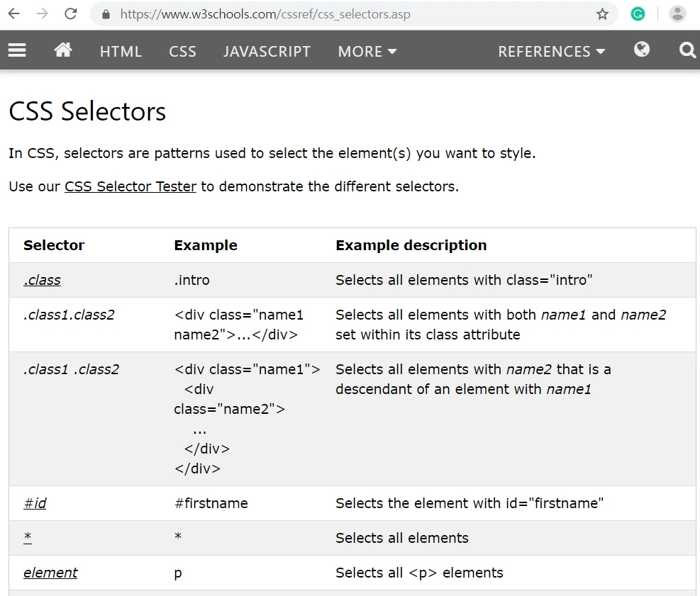Select JAVASCRIPT in navigation bar
The height and width of the screenshot is (596, 700).
click(x=267, y=51)
